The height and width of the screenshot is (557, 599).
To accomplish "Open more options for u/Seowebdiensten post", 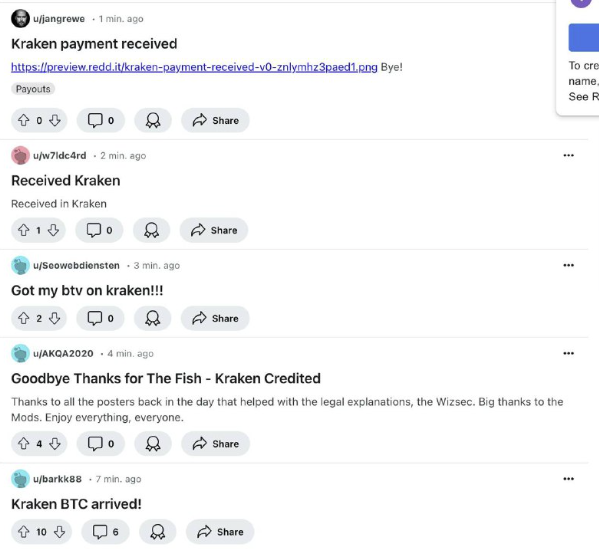I will click(x=568, y=265).
